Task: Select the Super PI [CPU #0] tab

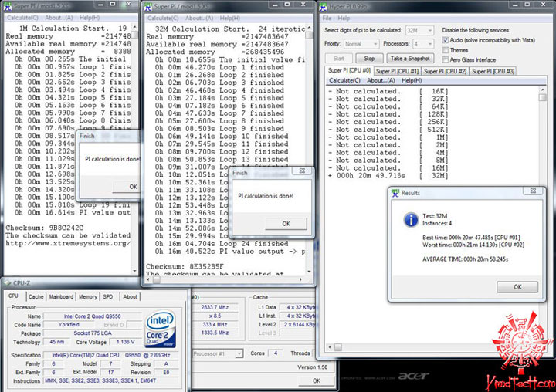Action: (x=349, y=70)
